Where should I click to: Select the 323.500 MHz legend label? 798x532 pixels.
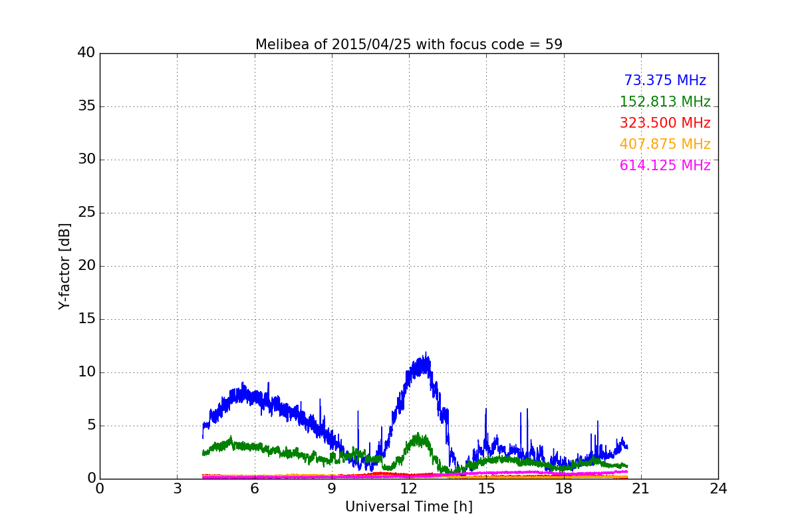665,123
